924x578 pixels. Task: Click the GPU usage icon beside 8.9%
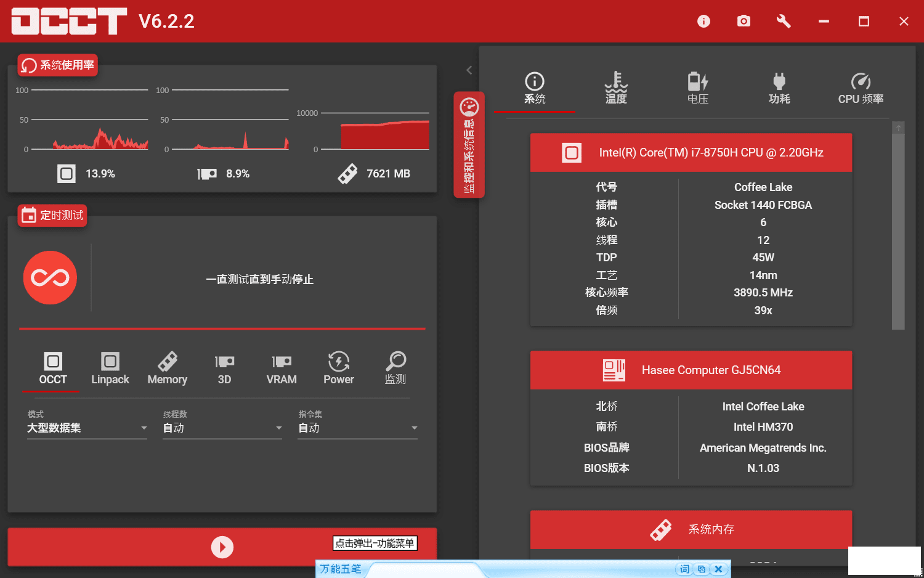tap(207, 174)
